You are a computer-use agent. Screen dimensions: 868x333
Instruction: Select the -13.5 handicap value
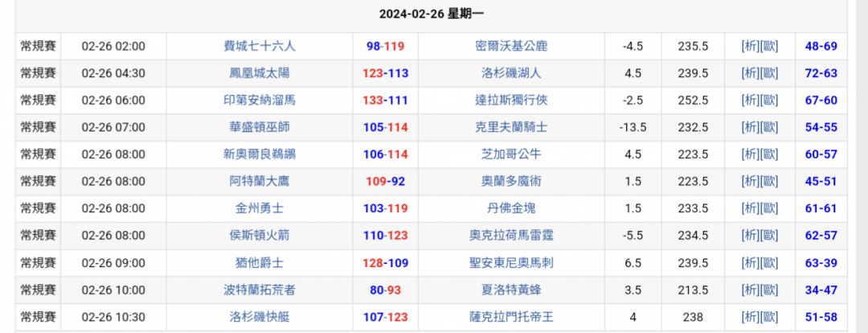(x=633, y=127)
